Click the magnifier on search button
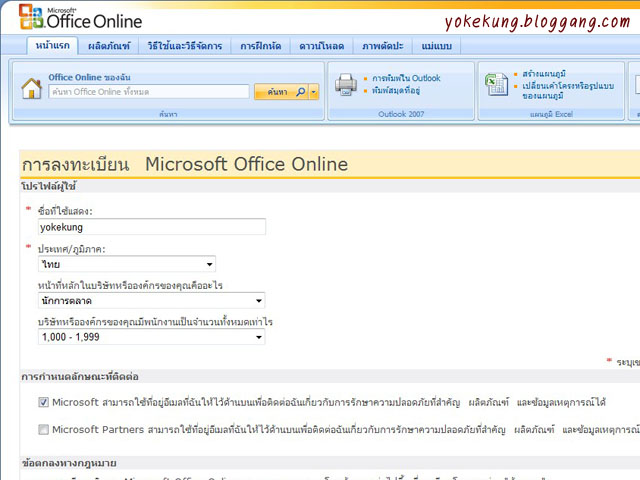The image size is (640, 480). [x=301, y=92]
